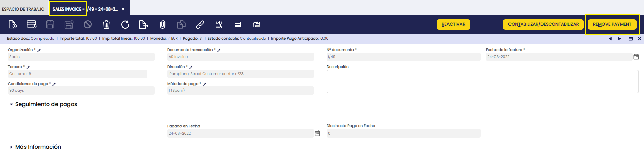Click Método de pago 1 (Spain) field
The height and width of the screenshot is (158, 644).
240,91
